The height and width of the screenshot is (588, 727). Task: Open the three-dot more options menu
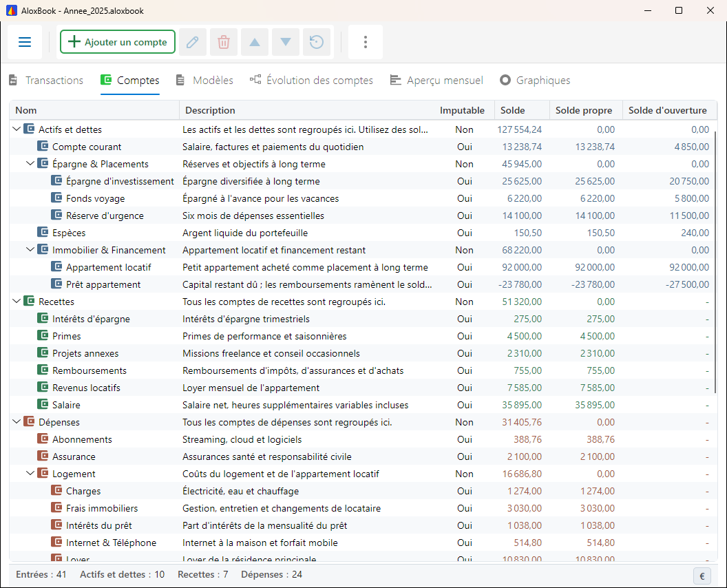(x=366, y=42)
